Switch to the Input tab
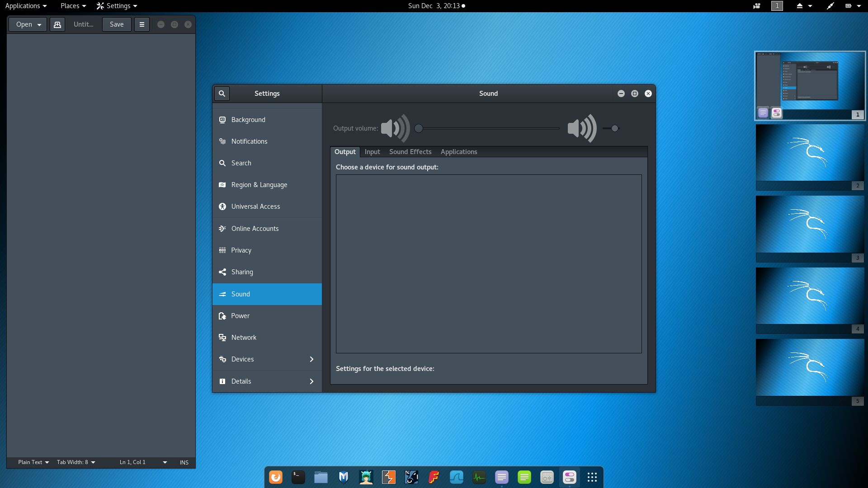Screen dimensions: 868x488 point(372,152)
